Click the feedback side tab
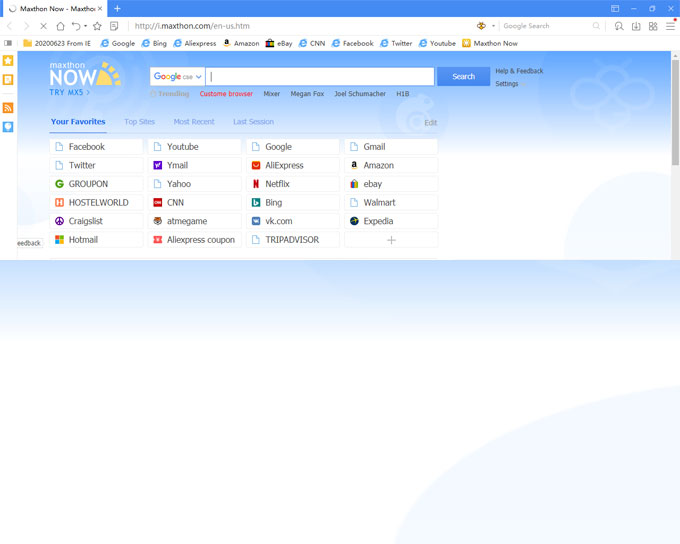 click(x=29, y=243)
